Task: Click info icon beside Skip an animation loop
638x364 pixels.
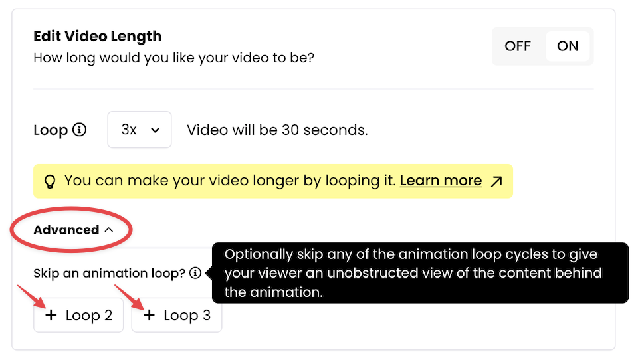Action: 195,273
